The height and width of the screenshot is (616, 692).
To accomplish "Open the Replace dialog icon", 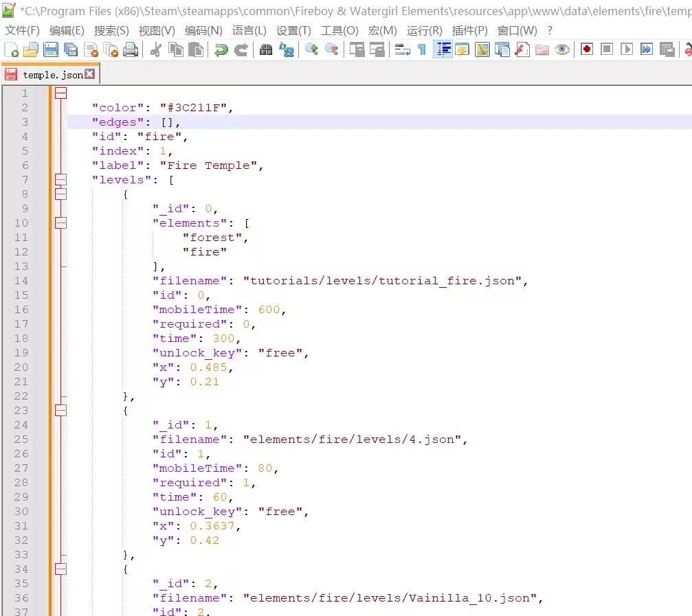I will [x=287, y=50].
